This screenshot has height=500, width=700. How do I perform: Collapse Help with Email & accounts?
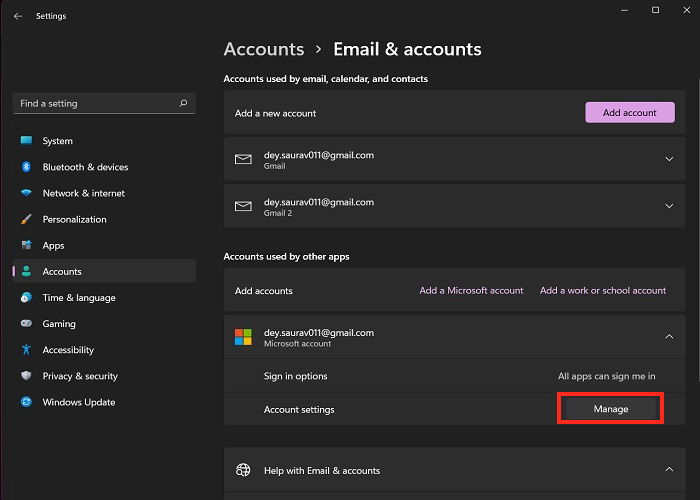click(668, 469)
